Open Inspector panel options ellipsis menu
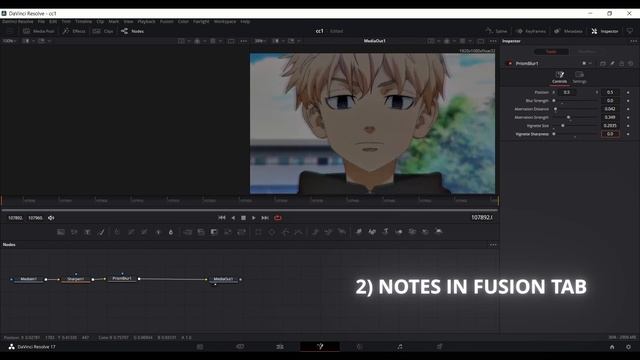Viewport: 640px width, 360px height. point(633,41)
